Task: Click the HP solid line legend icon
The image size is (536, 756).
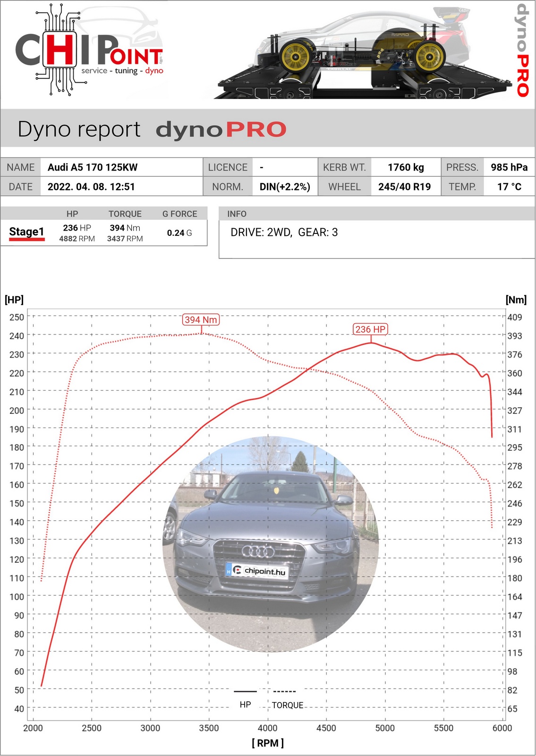Action: (245, 691)
